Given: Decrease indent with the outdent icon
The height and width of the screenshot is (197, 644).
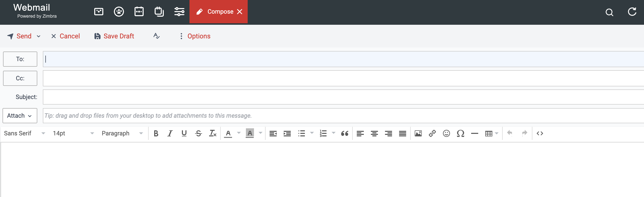Looking at the screenshot, I should [x=273, y=133].
